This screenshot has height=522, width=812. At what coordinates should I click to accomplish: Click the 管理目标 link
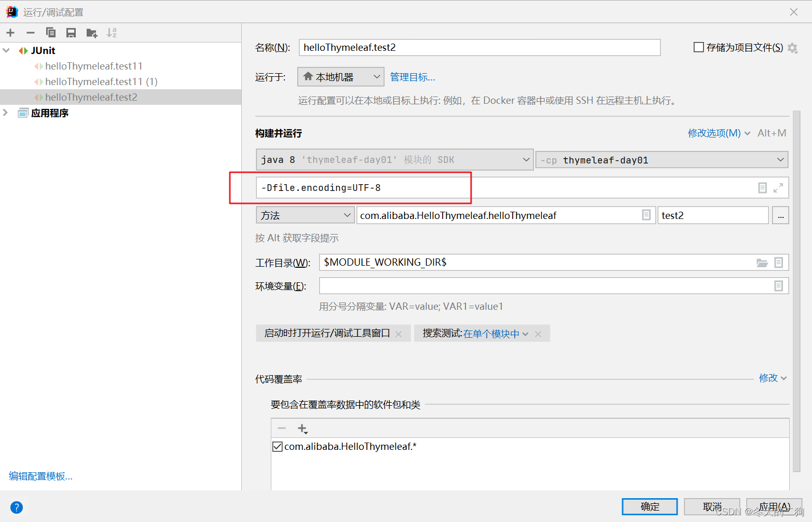[x=412, y=76]
